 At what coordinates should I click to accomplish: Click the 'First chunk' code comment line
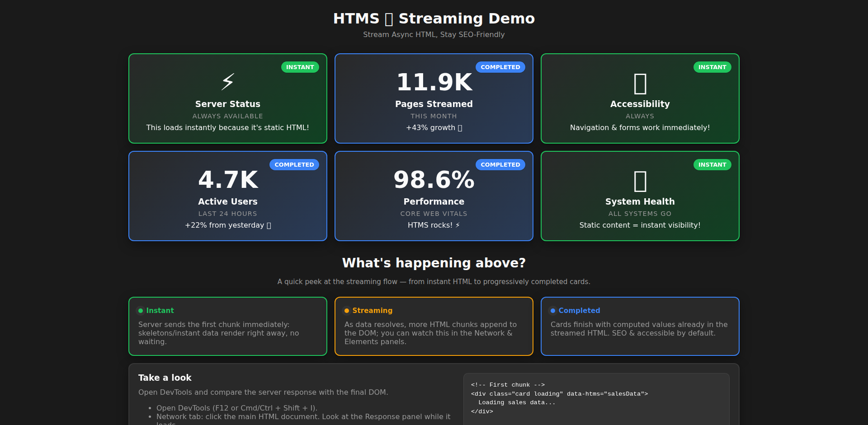coord(508,385)
